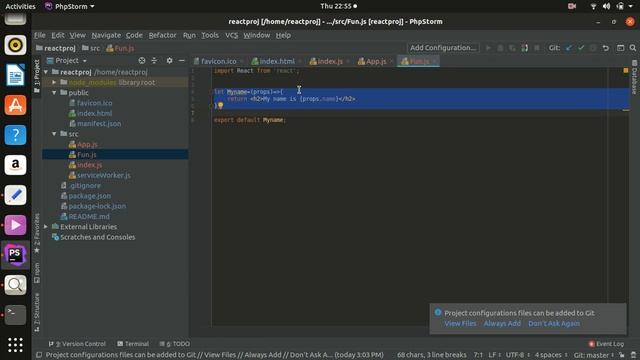The width and height of the screenshot is (640, 360).
Task: Open Project panel settings gear
Action: point(169,60)
